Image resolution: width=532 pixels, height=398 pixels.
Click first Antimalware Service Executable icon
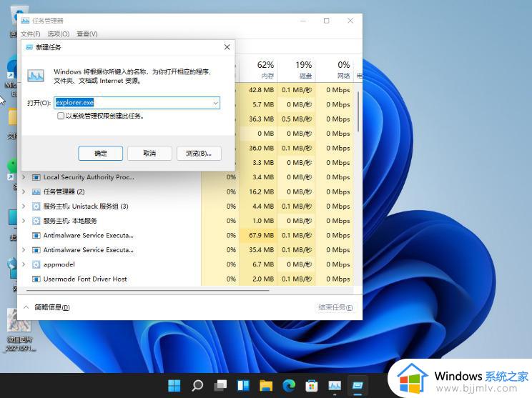[x=36, y=235]
